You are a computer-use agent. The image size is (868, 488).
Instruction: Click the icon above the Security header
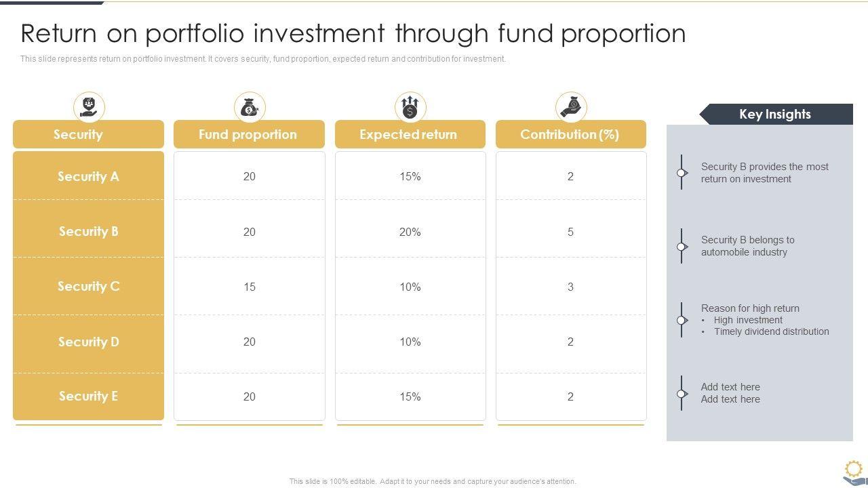89,107
